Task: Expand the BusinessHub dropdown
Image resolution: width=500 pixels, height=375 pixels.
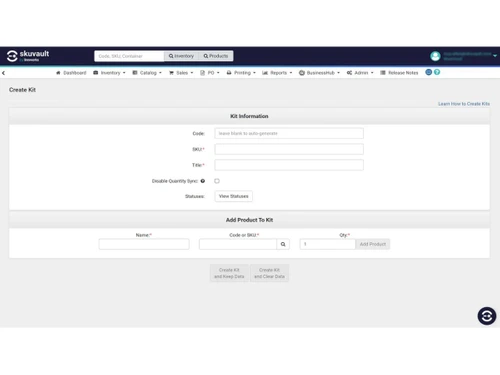Action: (x=338, y=73)
